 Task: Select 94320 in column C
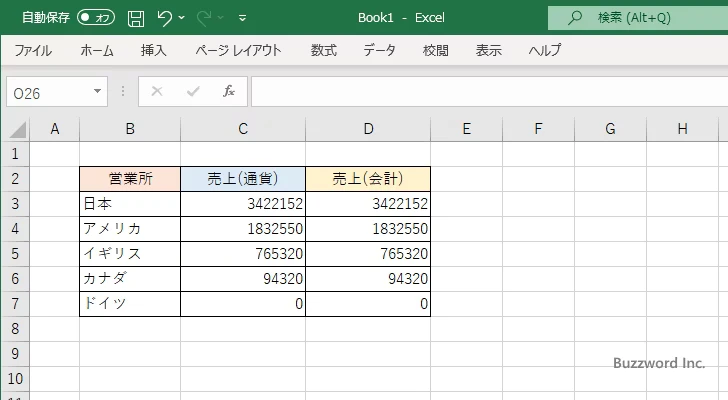tap(243, 279)
